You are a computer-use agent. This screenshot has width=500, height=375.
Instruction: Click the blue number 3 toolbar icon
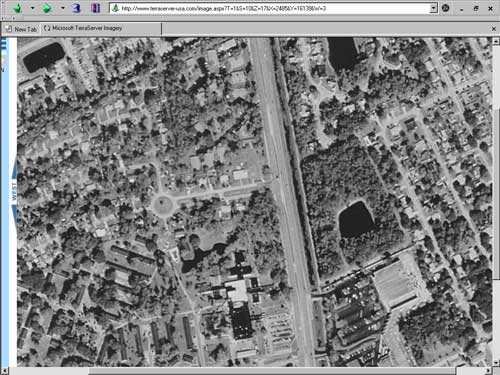[x=77, y=8]
